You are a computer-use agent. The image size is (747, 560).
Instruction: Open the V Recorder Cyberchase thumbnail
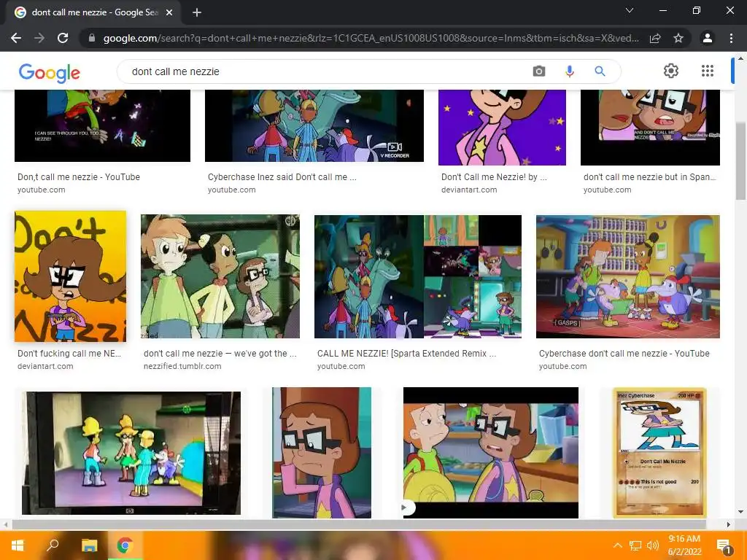tap(314, 125)
